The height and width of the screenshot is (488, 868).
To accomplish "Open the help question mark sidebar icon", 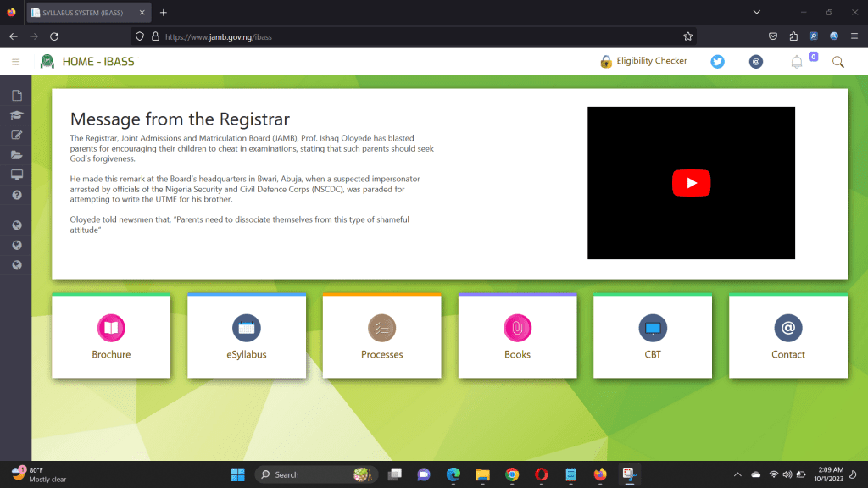I will [17, 195].
